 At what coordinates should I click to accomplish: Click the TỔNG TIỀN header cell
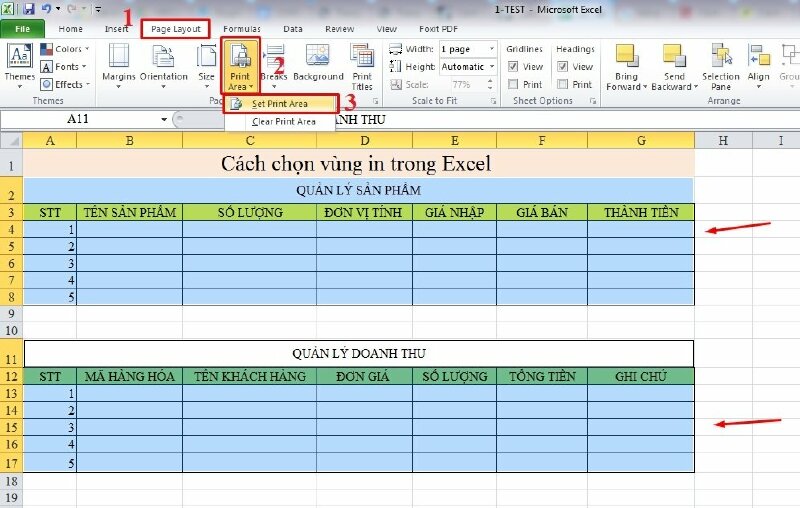pyautogui.click(x=542, y=376)
